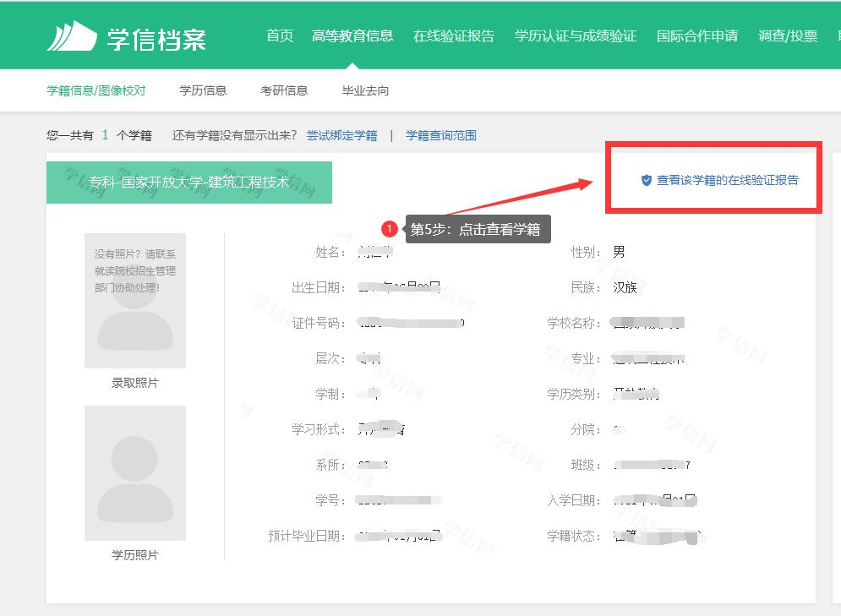Screen dimensions: 841x616
Task: Click the 性别 field label
Action: [x=586, y=252]
